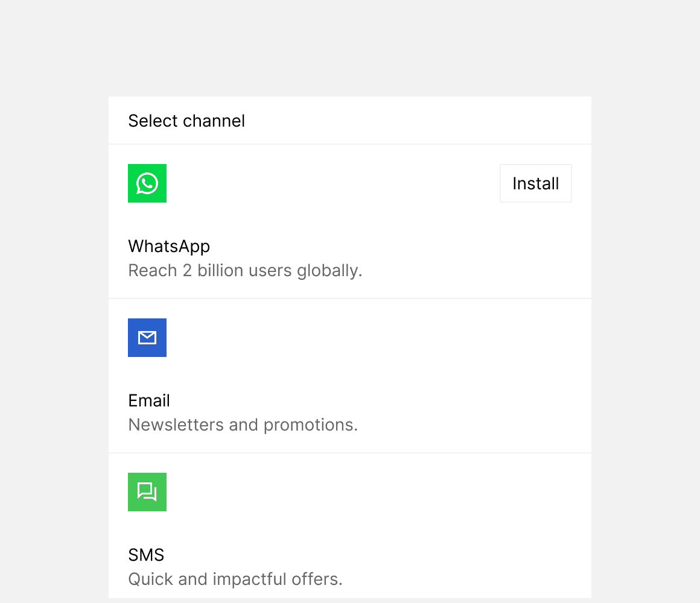700x603 pixels.
Task: Click the "Select channel" heading
Action: (x=186, y=121)
